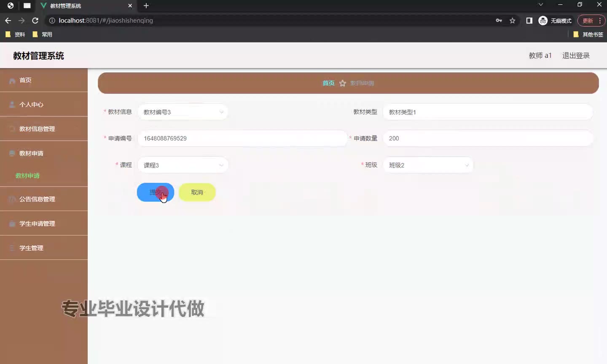Go back with the browser back arrow
The height and width of the screenshot is (364, 607).
click(x=8, y=21)
